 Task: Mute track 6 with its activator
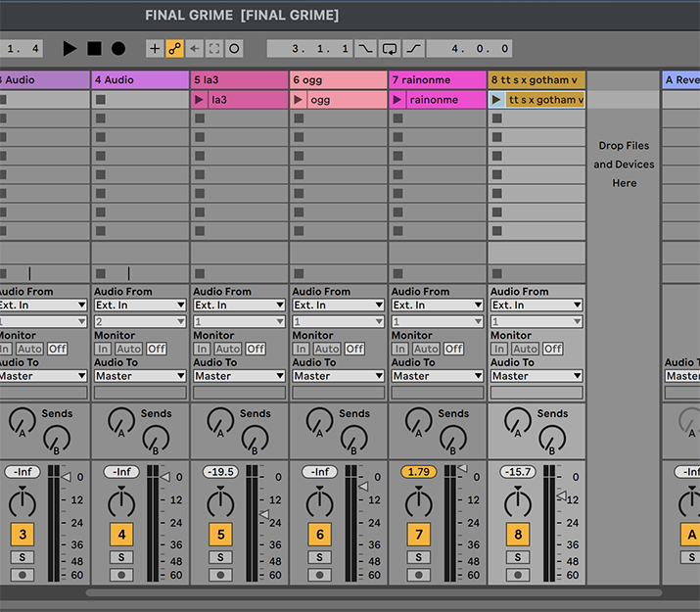(x=319, y=535)
